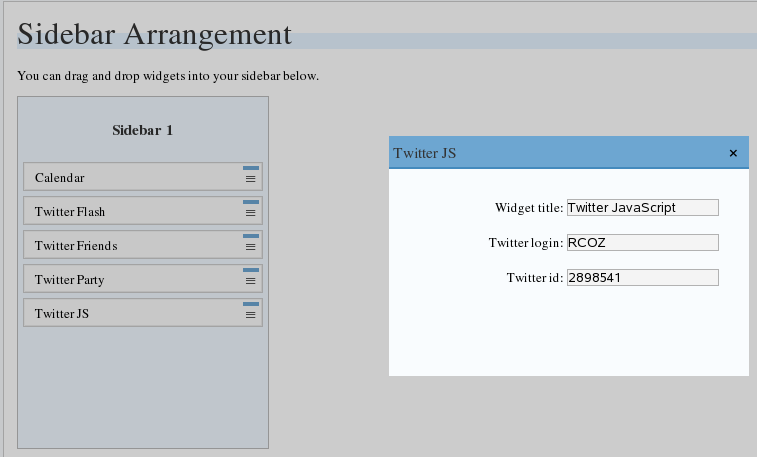Click the 'Twitter login:' label

tap(526, 243)
